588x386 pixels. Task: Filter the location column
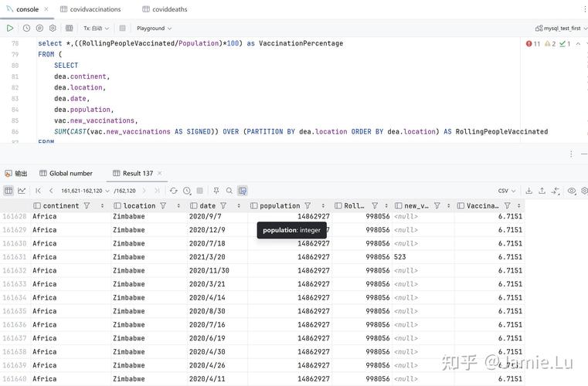(163, 206)
